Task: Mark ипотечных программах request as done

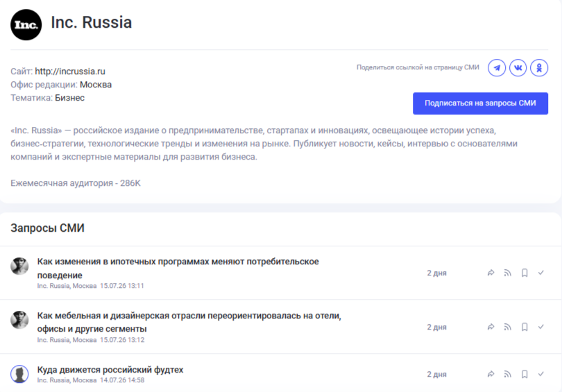Action: click(541, 273)
